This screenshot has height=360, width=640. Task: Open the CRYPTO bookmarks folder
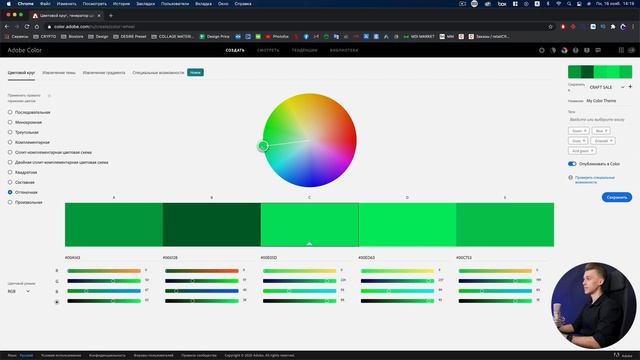click(44, 36)
